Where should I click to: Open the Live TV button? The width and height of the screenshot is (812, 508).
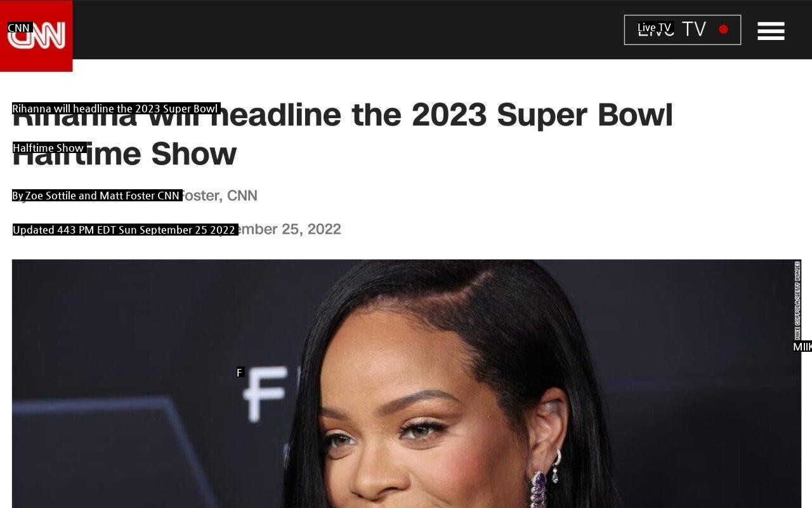(x=683, y=30)
